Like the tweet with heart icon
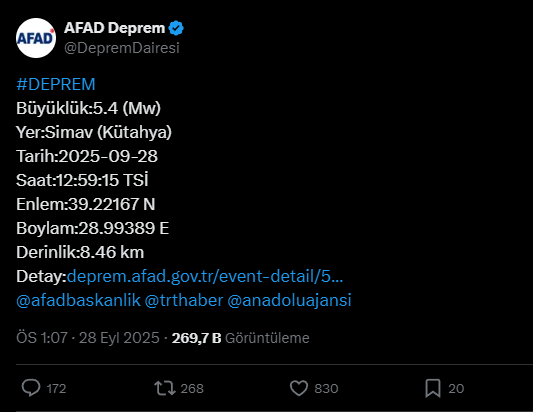The image size is (533, 412). pos(299,388)
